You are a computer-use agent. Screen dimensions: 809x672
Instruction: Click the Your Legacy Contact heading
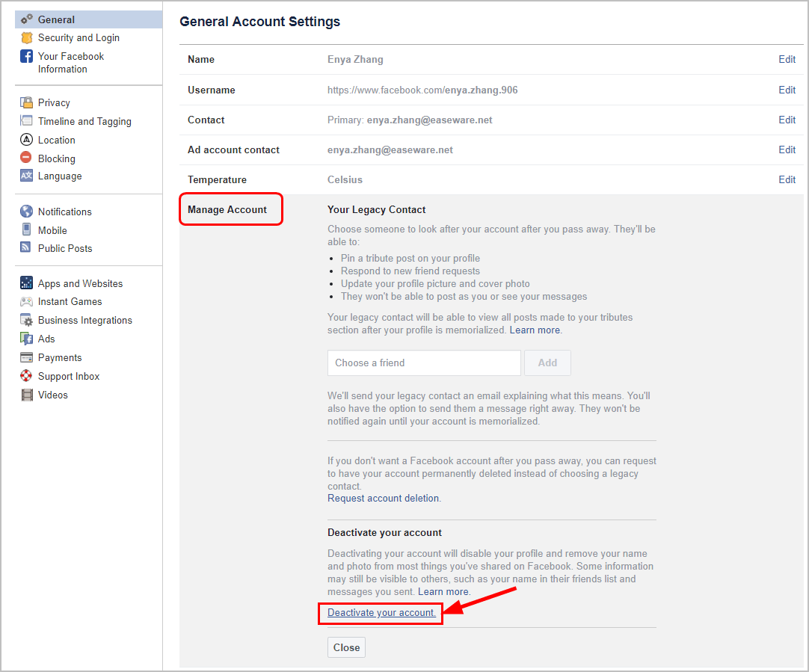click(x=376, y=209)
